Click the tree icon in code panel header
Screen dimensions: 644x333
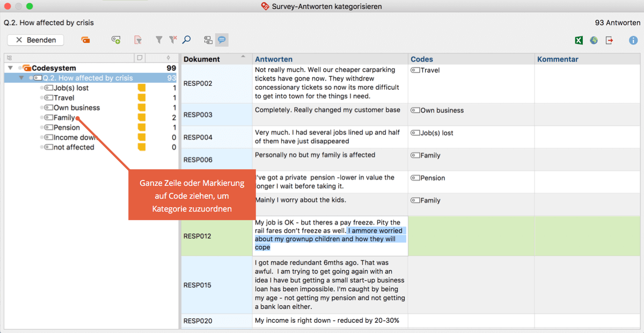coord(9,57)
